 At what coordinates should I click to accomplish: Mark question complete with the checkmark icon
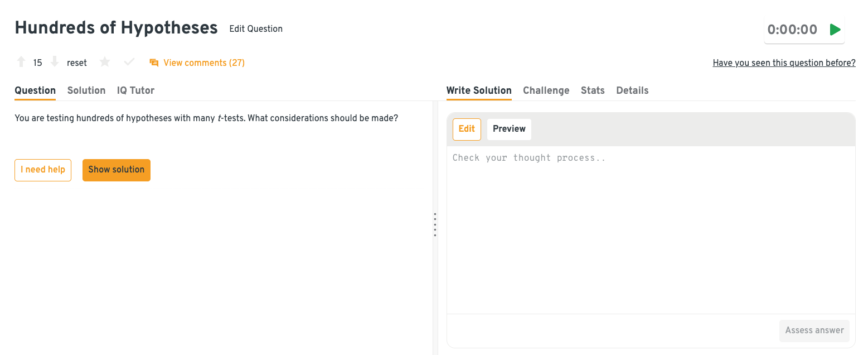[x=129, y=62]
